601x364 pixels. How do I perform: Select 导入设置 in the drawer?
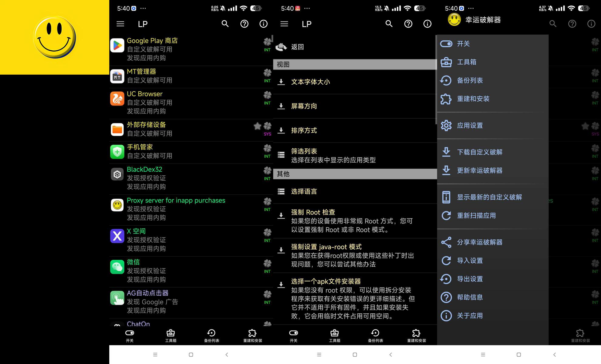pos(493,261)
